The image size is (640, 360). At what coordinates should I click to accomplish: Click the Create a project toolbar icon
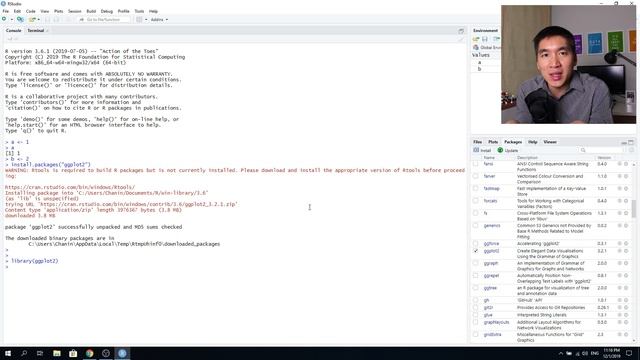[x=20, y=19]
